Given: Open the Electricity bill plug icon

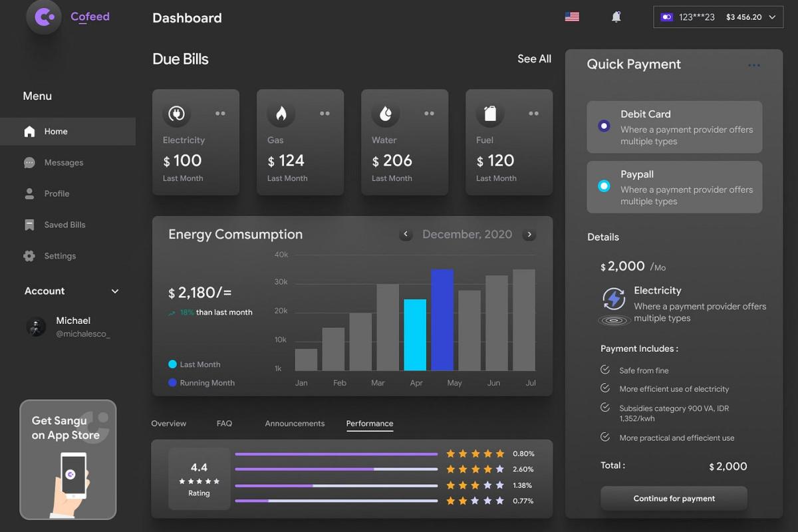Looking at the screenshot, I should [x=176, y=114].
